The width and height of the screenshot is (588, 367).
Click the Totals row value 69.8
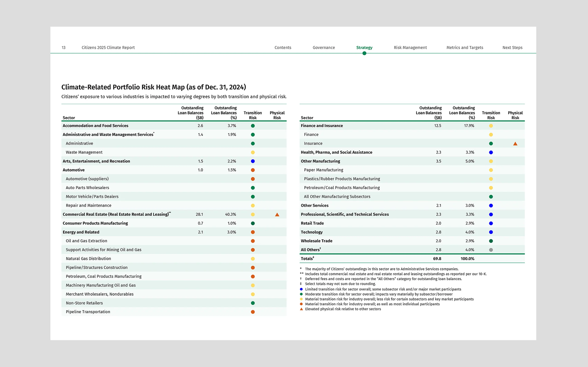click(x=437, y=259)
